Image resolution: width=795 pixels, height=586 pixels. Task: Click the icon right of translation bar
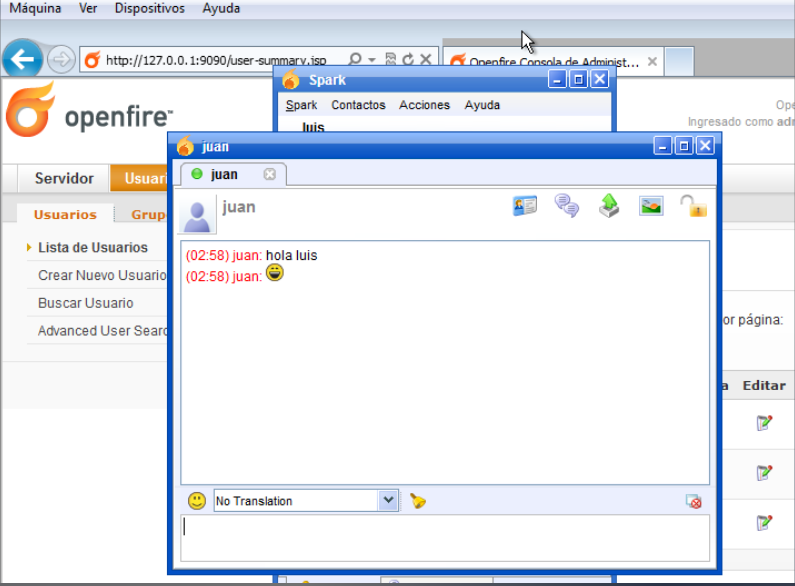click(x=693, y=501)
